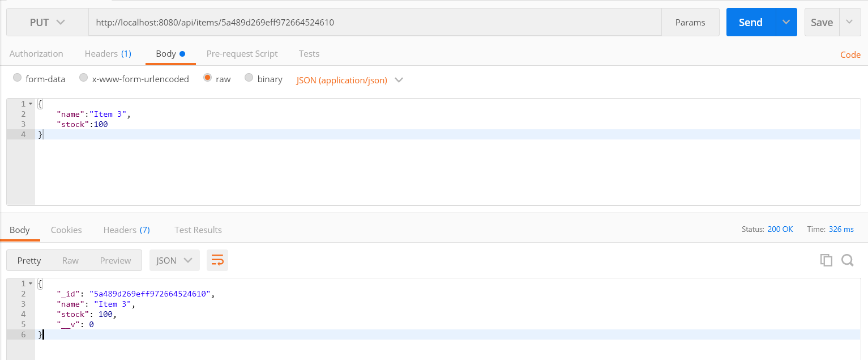The width and height of the screenshot is (868, 360).
Task: Switch to the Authorization tab
Action: 36,54
